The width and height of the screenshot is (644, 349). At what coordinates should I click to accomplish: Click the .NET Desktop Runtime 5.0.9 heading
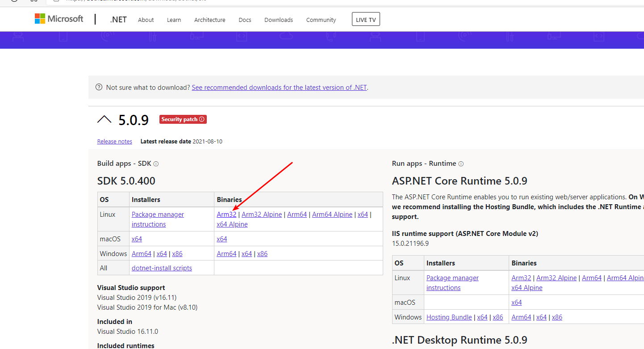(460, 340)
